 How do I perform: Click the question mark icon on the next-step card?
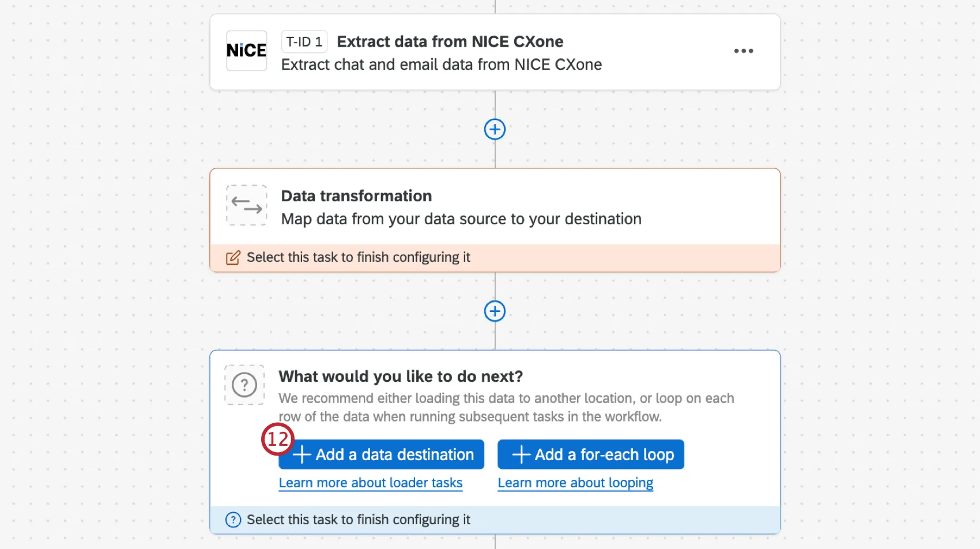point(244,385)
